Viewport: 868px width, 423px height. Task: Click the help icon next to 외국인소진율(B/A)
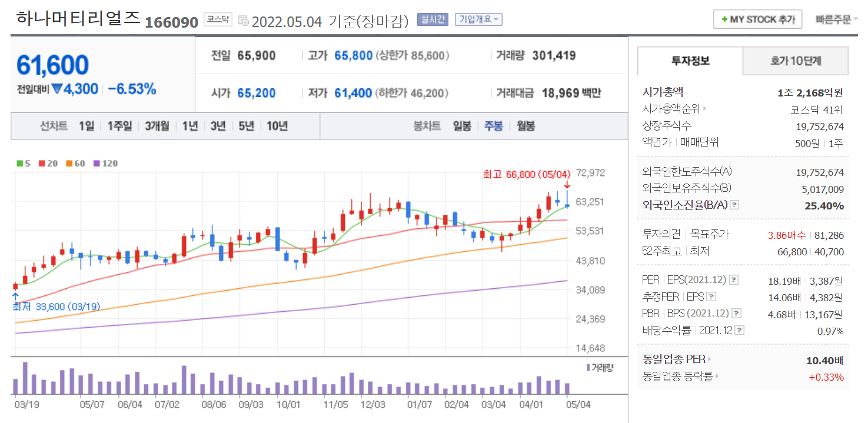(x=734, y=205)
